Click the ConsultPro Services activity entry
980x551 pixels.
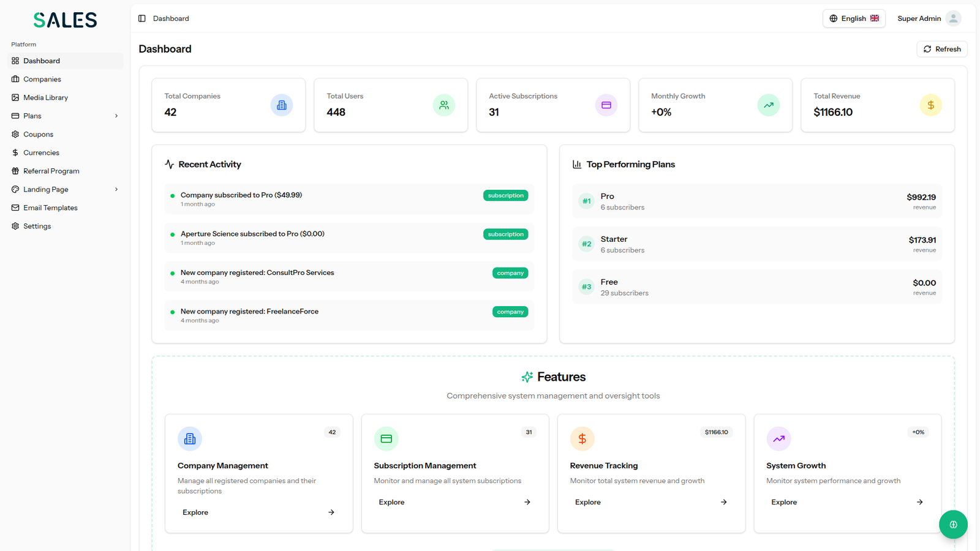(x=349, y=277)
